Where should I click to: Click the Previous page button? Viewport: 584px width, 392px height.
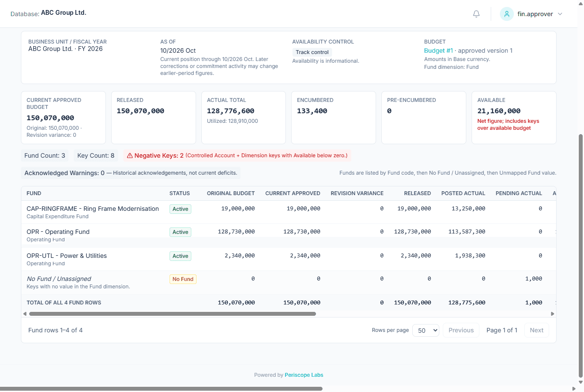[461, 330]
